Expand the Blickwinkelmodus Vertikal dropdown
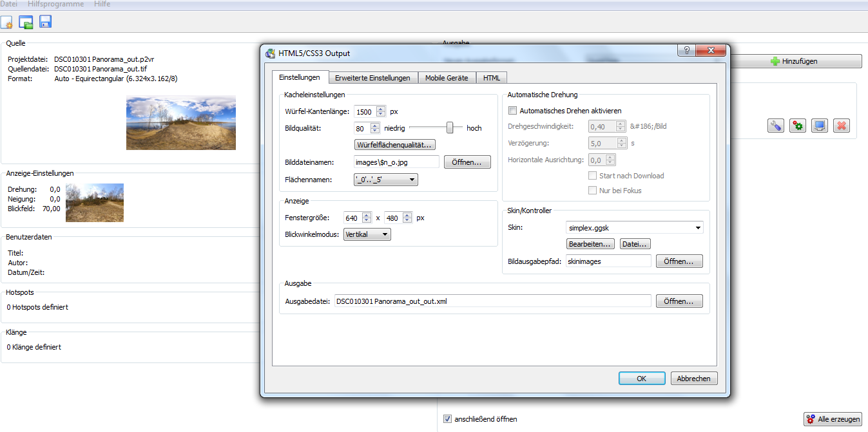 pyautogui.click(x=367, y=234)
